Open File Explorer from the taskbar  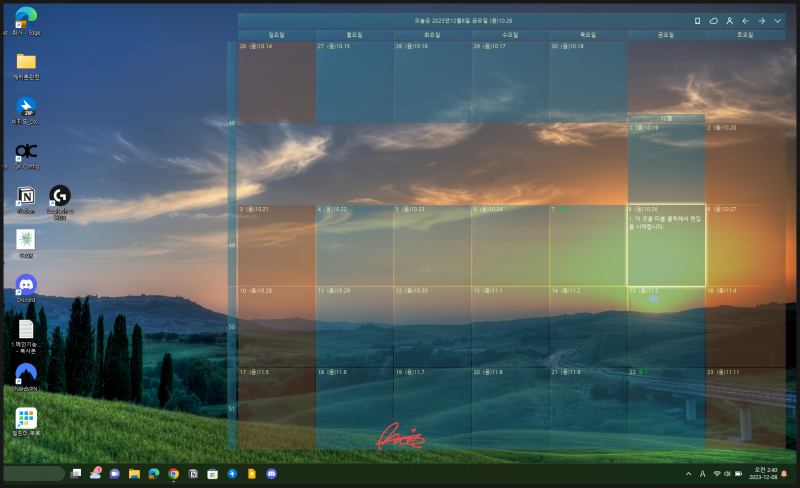[134, 474]
